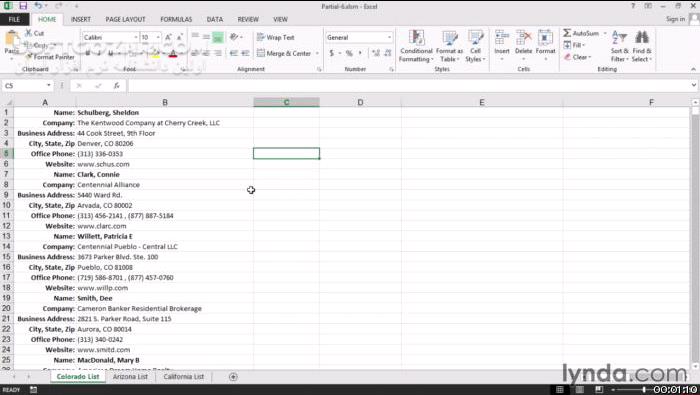Add a new sheet with plus button
The height and width of the screenshot is (395, 700).
click(233, 377)
